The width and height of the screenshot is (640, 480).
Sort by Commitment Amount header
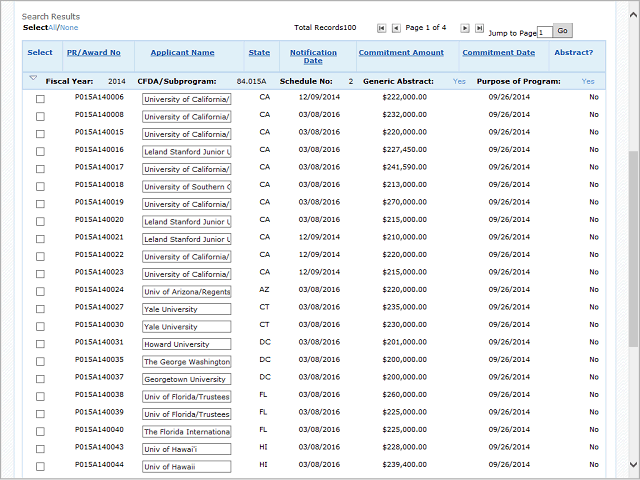pos(401,53)
